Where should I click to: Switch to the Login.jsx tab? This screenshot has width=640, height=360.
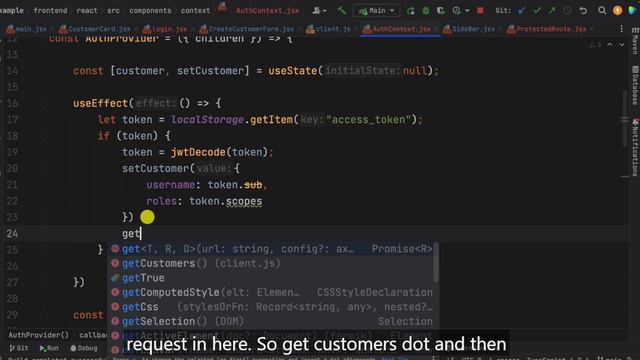point(165,29)
